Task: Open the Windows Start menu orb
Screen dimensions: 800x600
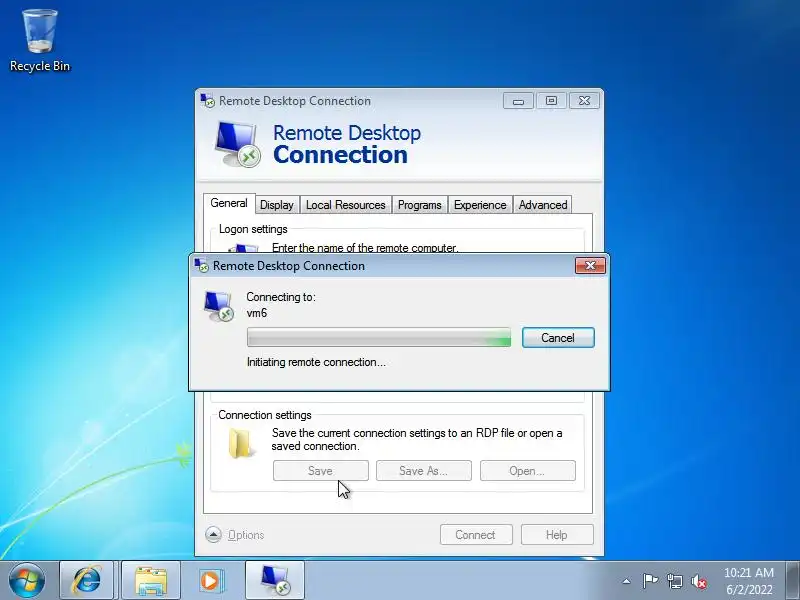Action: (27, 580)
